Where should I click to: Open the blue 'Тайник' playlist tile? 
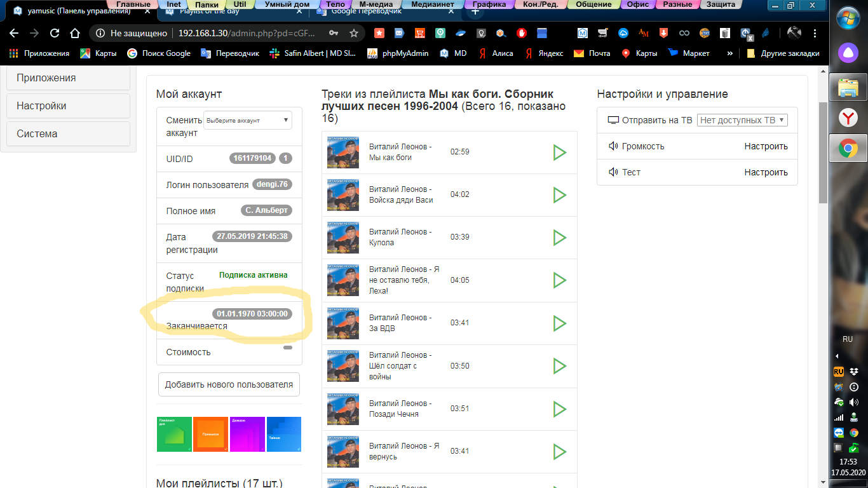[284, 434]
